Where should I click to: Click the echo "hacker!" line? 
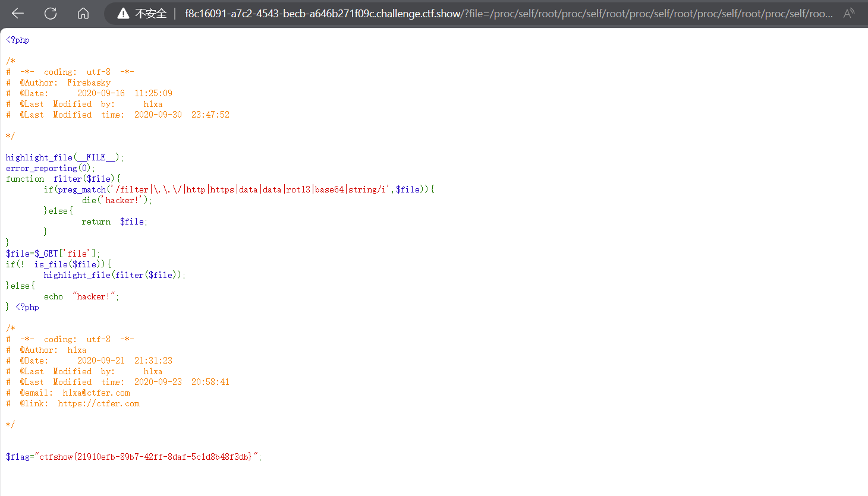coord(81,296)
